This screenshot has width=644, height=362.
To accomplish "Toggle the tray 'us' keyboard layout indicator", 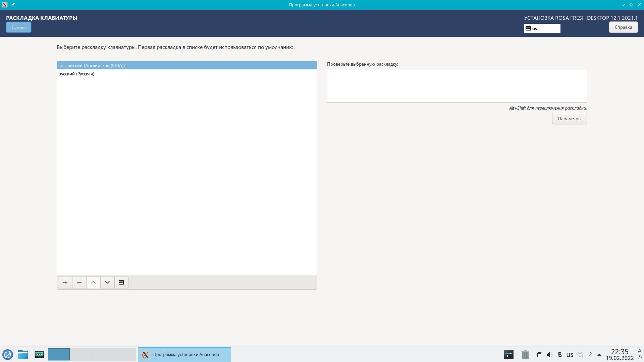I will pyautogui.click(x=570, y=355).
